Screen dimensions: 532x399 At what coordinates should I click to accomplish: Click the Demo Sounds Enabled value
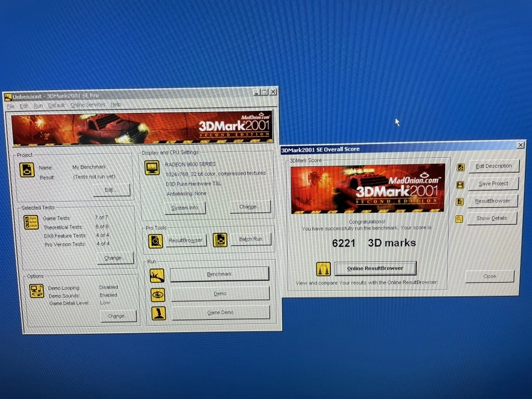pyautogui.click(x=108, y=295)
